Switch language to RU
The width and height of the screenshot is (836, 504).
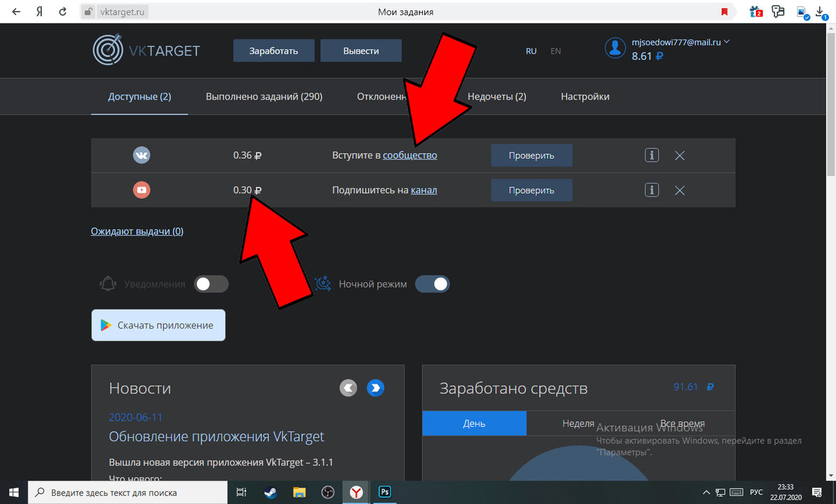click(532, 51)
